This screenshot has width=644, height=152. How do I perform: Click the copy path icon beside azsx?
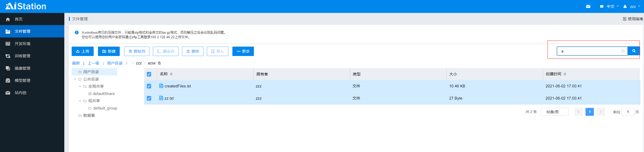[159, 63]
